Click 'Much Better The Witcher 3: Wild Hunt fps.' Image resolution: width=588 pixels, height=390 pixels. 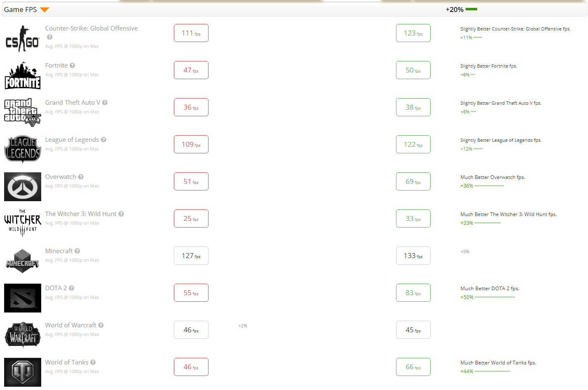508,214
